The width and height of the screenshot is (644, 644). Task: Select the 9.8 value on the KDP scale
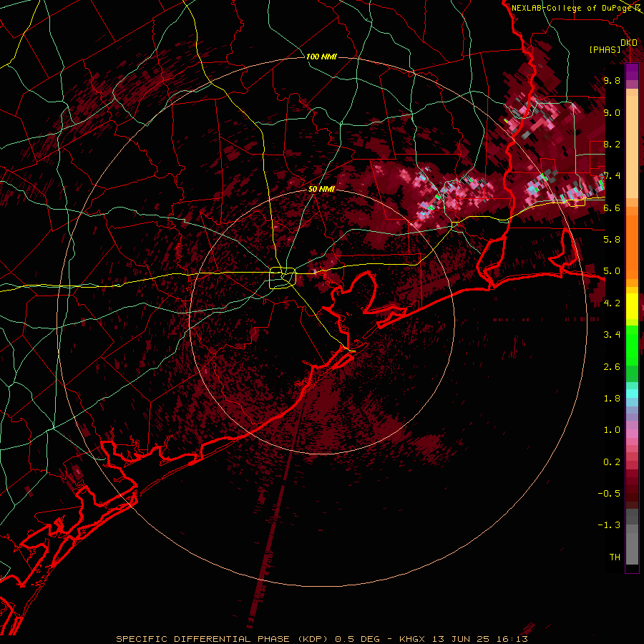(612, 80)
